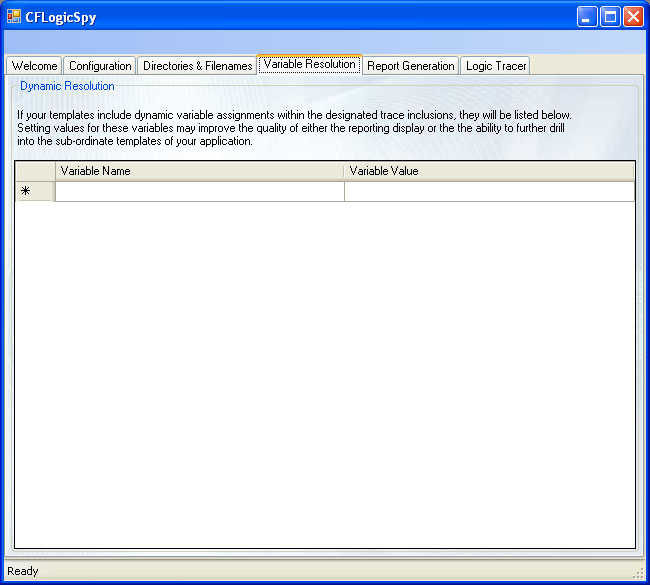Select the Variable Resolution tab
This screenshot has width=650, height=585.
(x=310, y=65)
